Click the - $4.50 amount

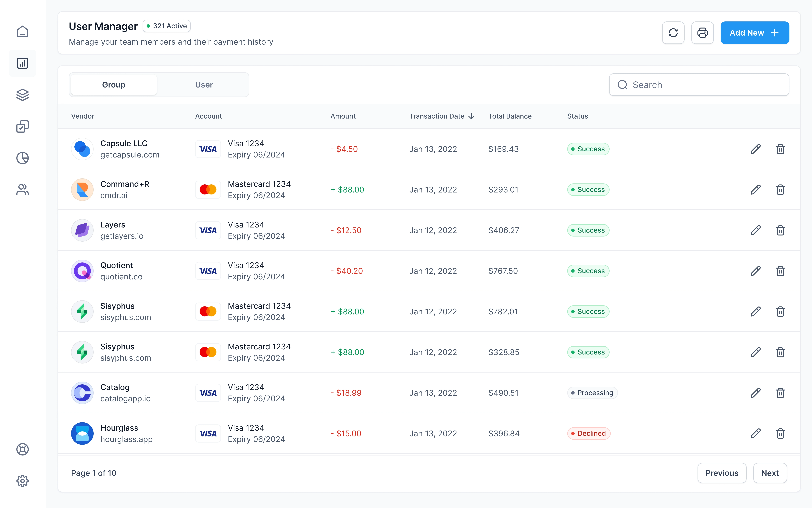[x=344, y=149]
